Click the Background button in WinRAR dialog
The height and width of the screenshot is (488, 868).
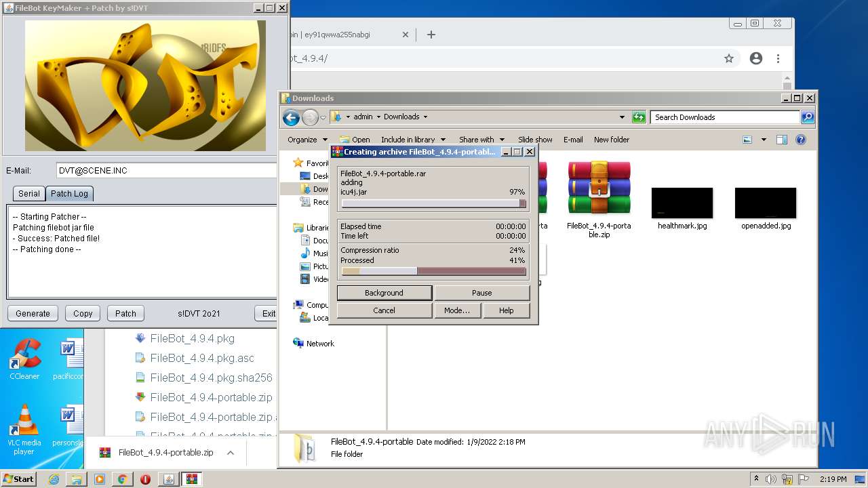384,293
